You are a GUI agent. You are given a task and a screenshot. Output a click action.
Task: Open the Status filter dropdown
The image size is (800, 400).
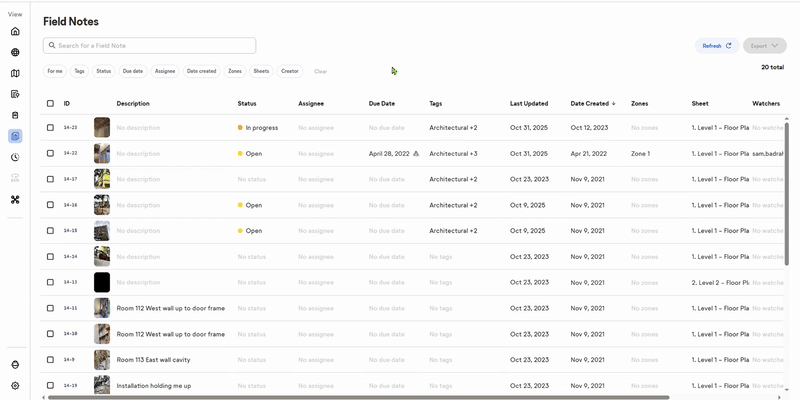coord(104,71)
